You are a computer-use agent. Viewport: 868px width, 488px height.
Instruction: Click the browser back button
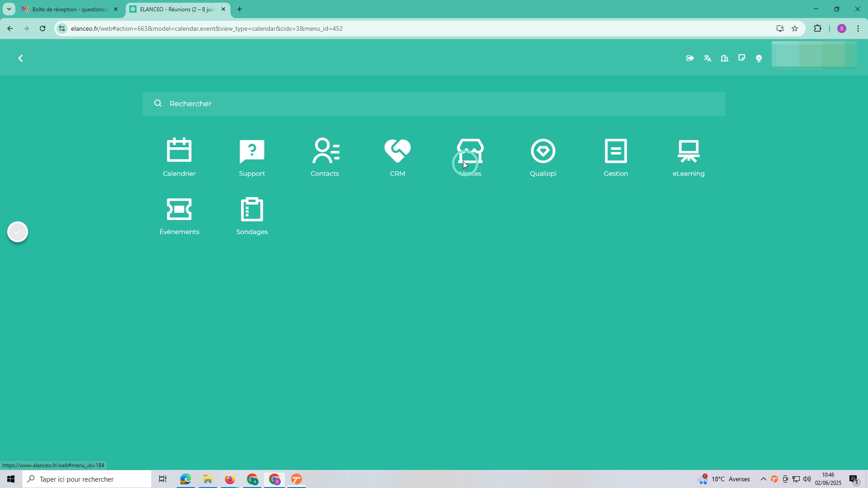tap(10, 28)
